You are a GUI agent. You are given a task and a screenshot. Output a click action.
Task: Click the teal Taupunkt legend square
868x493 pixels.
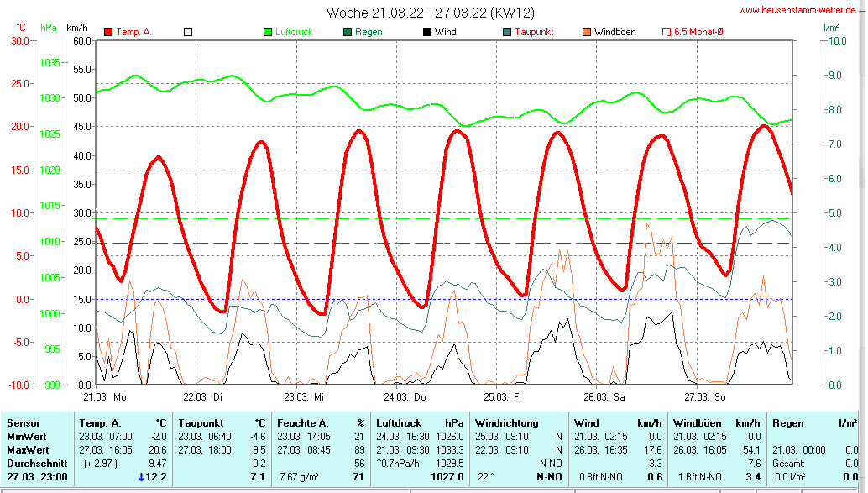[507, 32]
